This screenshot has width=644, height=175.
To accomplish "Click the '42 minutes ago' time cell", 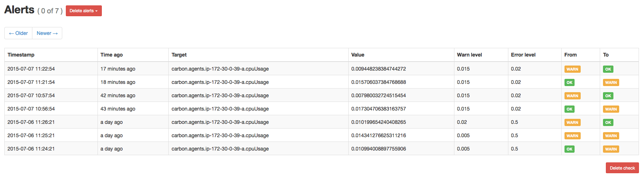I will tap(118, 95).
